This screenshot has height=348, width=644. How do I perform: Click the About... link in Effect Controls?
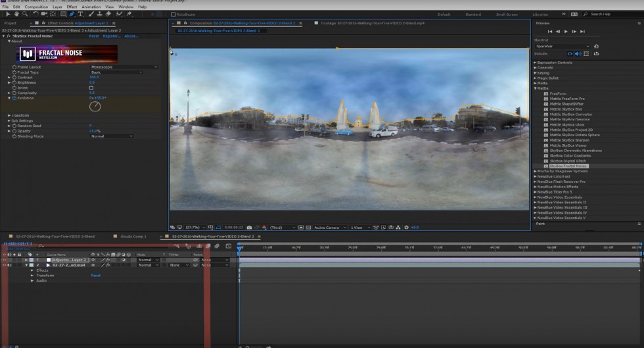point(131,36)
